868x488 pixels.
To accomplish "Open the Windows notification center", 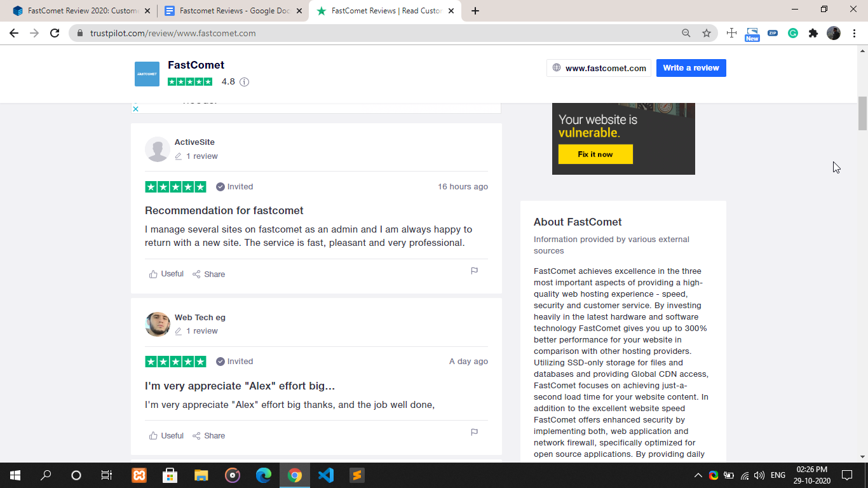I will click(x=846, y=475).
